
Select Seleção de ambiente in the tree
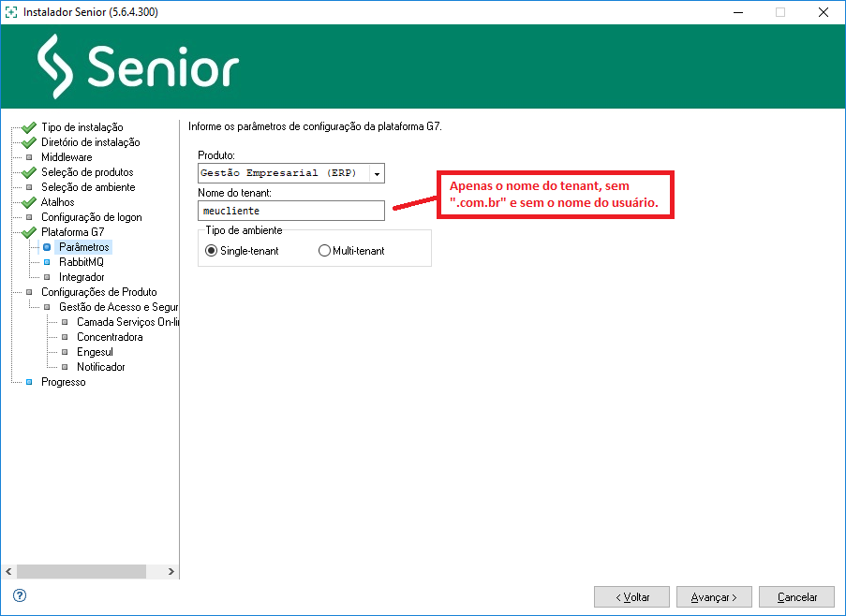coord(88,187)
